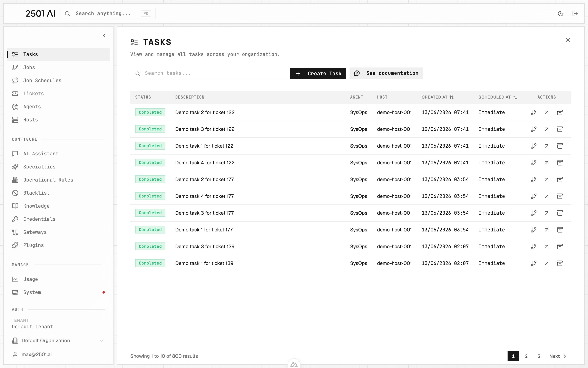
Task: Click the Usage chart icon
Action: (15, 279)
